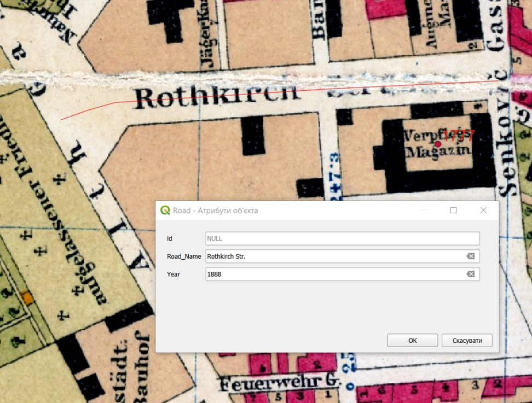Close the Road attributes dialog
Image resolution: width=532 pixels, height=403 pixels.
tap(483, 211)
